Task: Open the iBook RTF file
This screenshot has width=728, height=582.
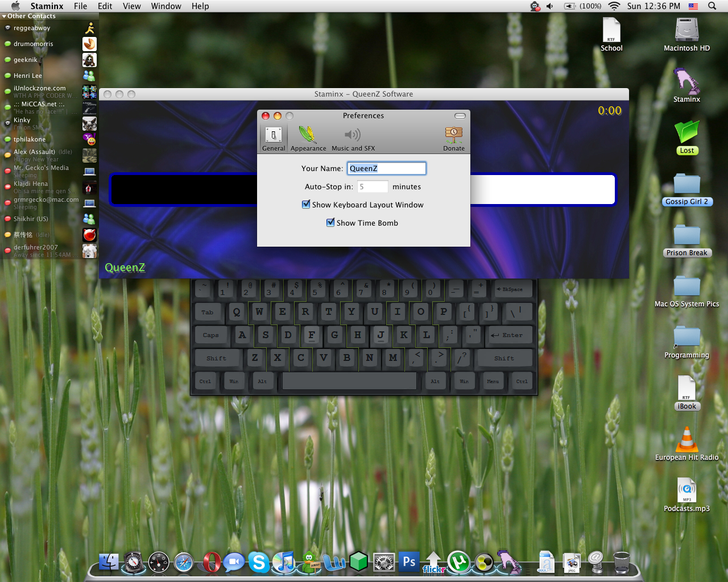Action: click(686, 393)
